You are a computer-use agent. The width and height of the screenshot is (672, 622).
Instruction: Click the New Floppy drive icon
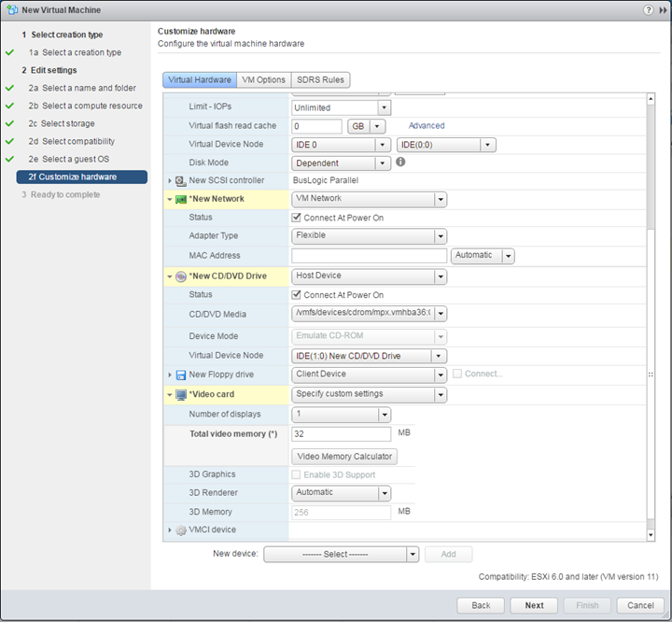(x=180, y=375)
